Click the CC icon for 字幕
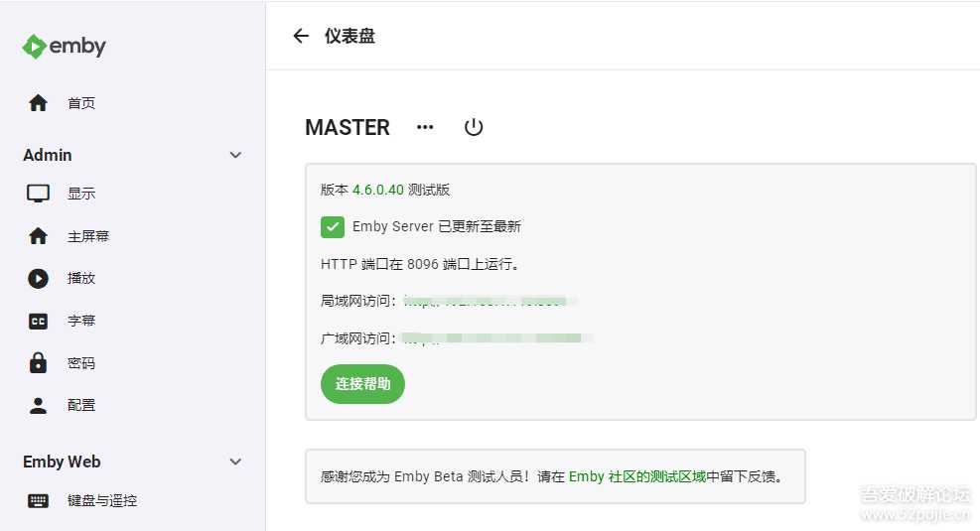 [38, 322]
